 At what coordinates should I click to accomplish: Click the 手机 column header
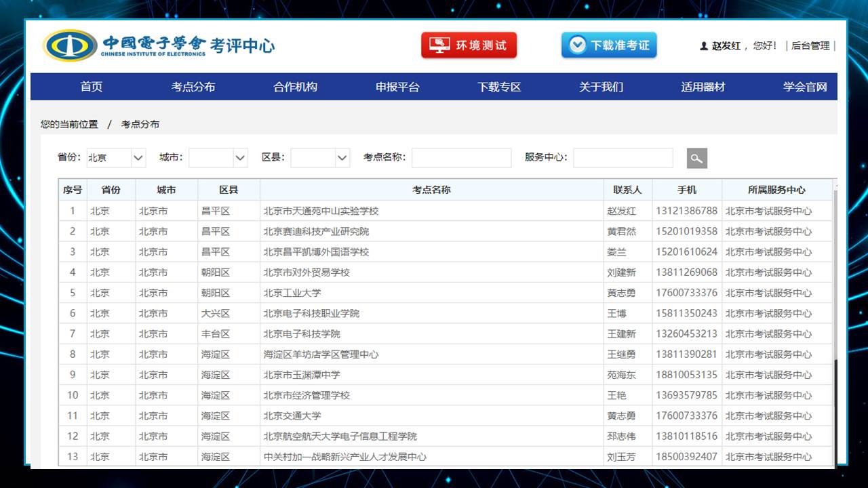point(687,190)
